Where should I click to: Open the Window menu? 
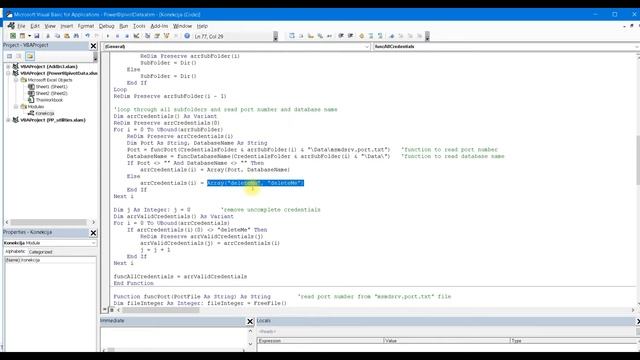click(182, 26)
